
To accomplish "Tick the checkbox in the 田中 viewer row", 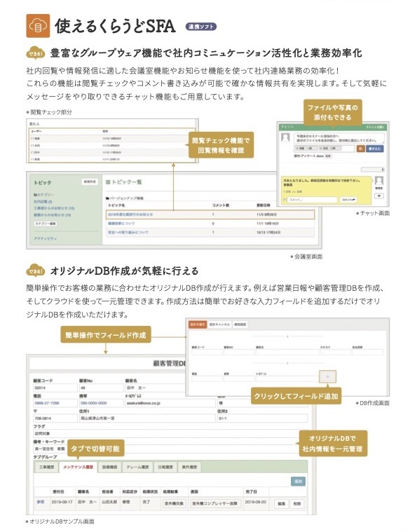I will pyautogui.click(x=32, y=152).
